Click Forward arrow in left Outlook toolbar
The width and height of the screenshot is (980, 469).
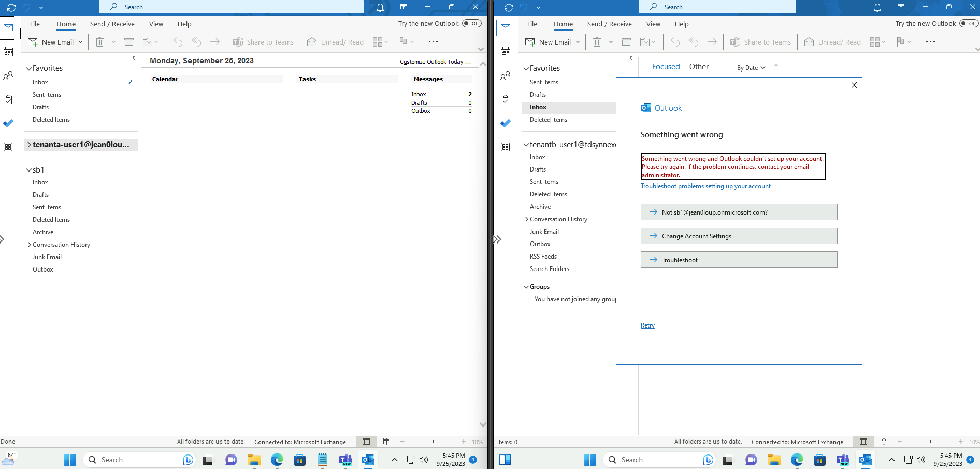point(215,42)
